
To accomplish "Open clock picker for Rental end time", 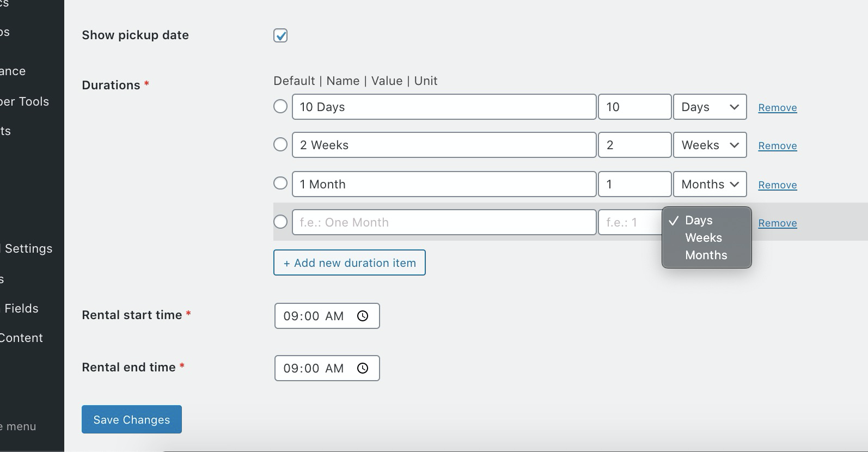I will pos(363,368).
